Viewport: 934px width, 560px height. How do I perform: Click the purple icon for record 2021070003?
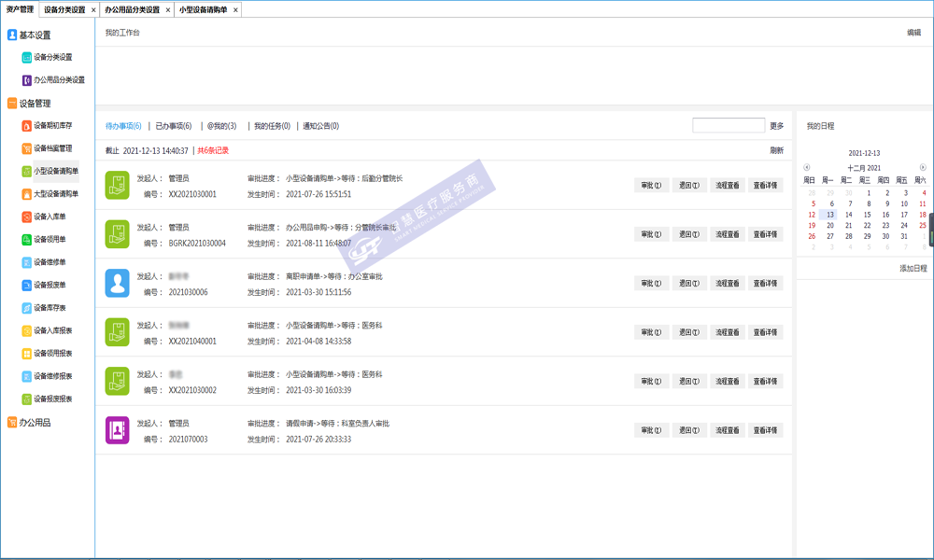(x=117, y=430)
